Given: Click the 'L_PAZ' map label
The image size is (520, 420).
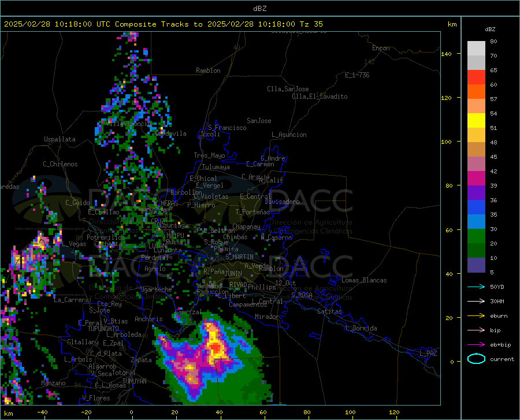Looking at the screenshot, I should pos(428,354).
